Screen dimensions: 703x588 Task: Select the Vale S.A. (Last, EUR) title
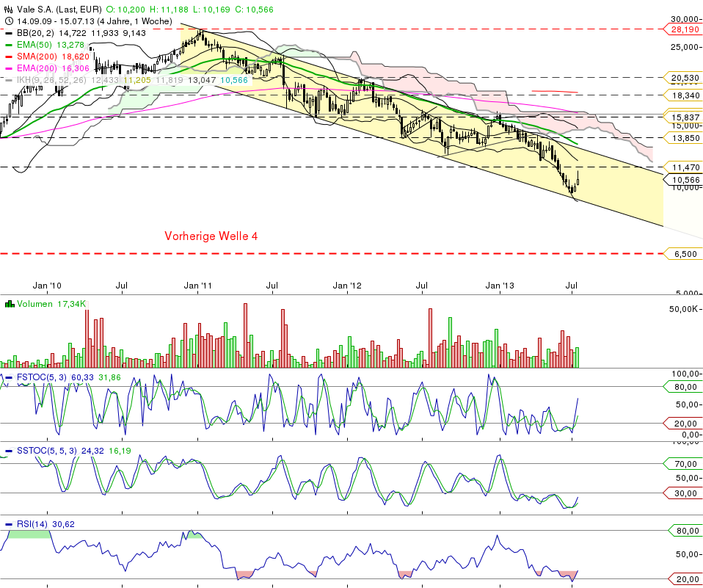tap(59, 10)
